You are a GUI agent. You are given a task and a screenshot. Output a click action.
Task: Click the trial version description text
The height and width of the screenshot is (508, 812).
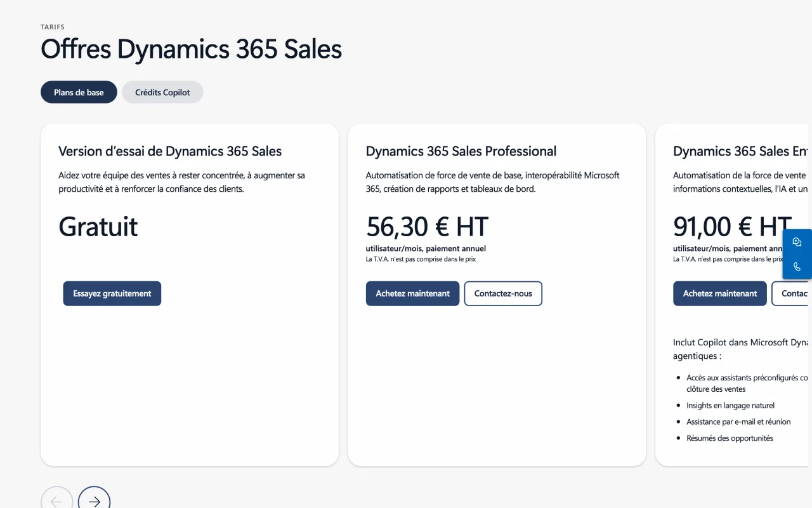pyautogui.click(x=182, y=182)
